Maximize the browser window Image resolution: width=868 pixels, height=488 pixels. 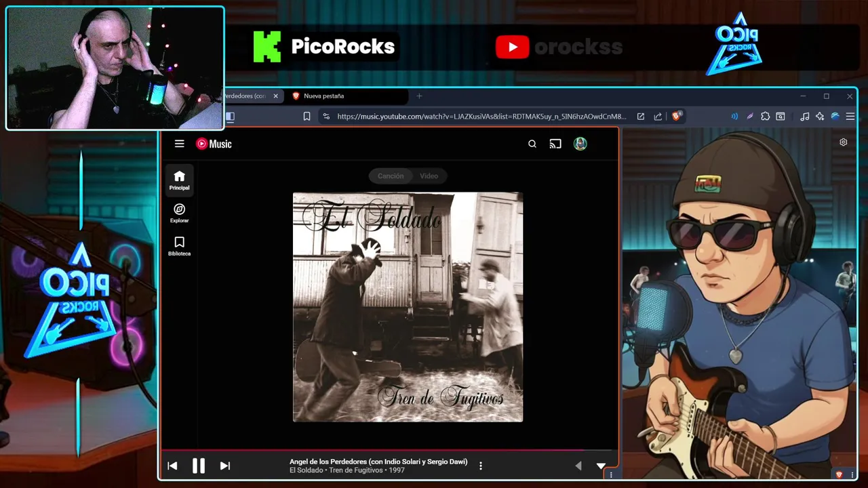point(826,96)
